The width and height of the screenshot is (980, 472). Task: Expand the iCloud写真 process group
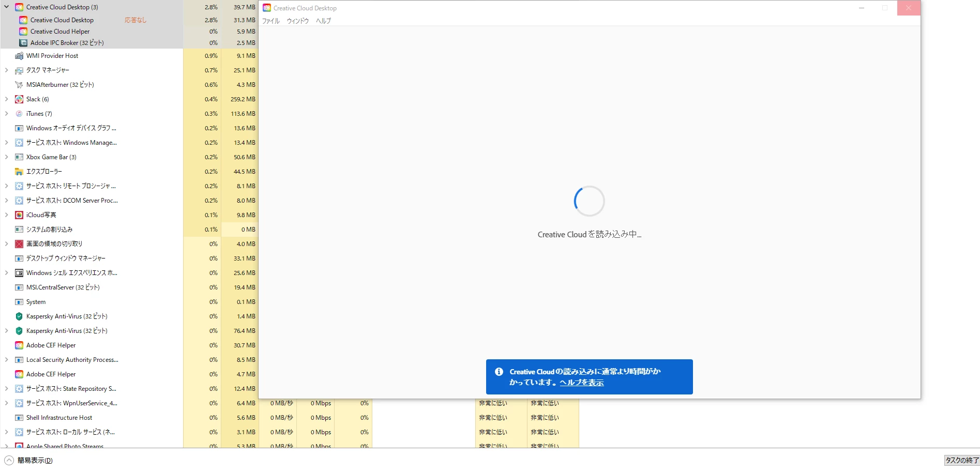click(x=6, y=215)
